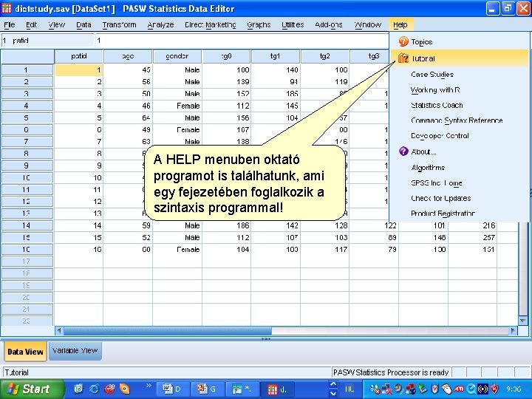Open SPSS Inc. Home link
This screenshot has width=532, height=399.
coord(437,183)
